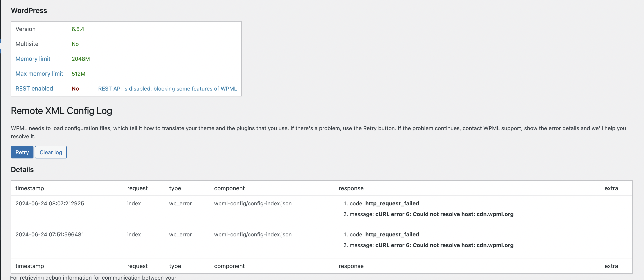Click the extra header at table top

pyautogui.click(x=611, y=188)
